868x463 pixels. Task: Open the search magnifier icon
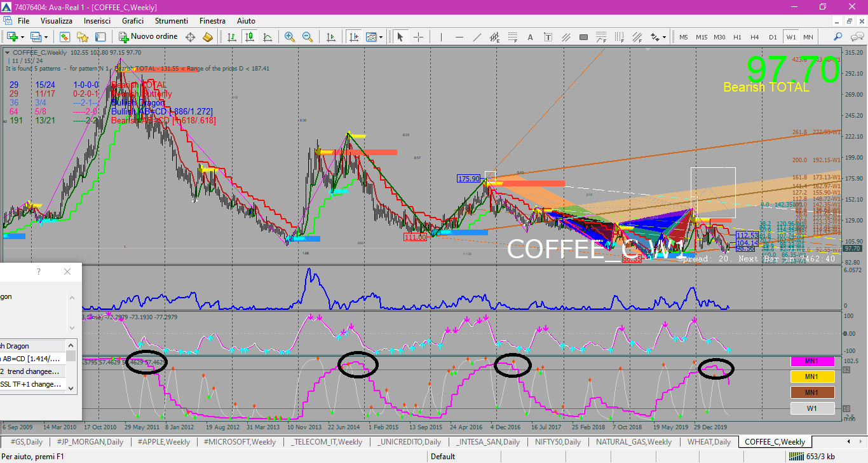click(x=838, y=37)
